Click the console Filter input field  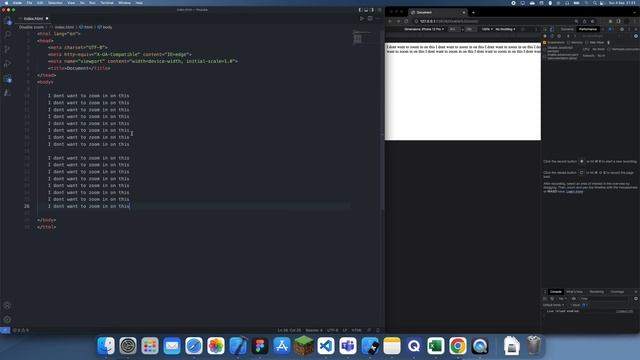(603, 298)
